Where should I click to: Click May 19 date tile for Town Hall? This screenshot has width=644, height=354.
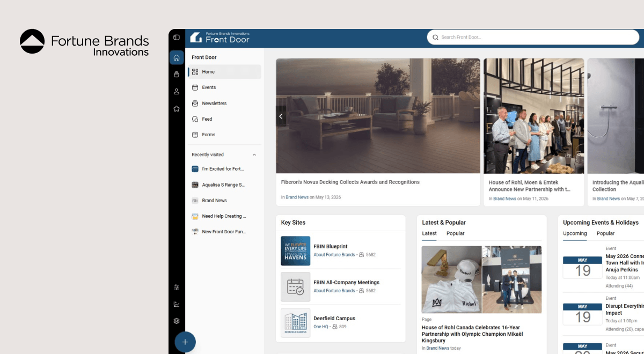click(582, 268)
